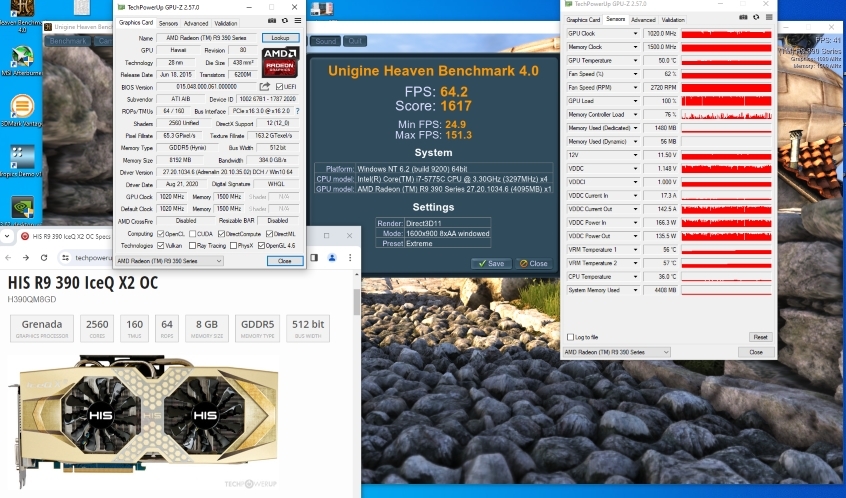Click Close in GPU-Z Sensors window
Image resolution: width=846 pixels, height=498 pixels.
tap(756, 352)
